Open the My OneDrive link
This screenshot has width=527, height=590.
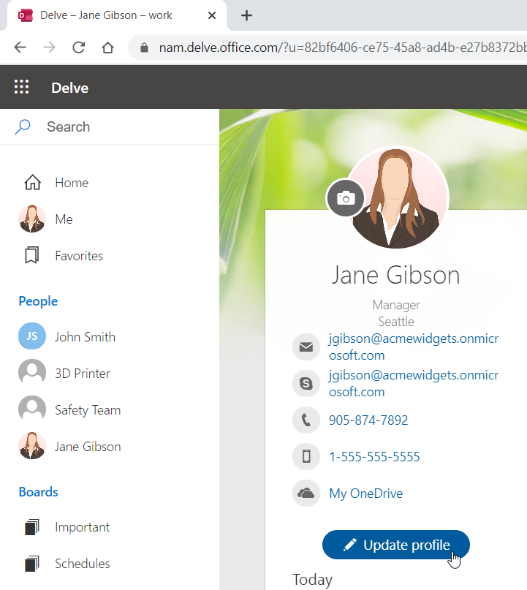(x=366, y=493)
